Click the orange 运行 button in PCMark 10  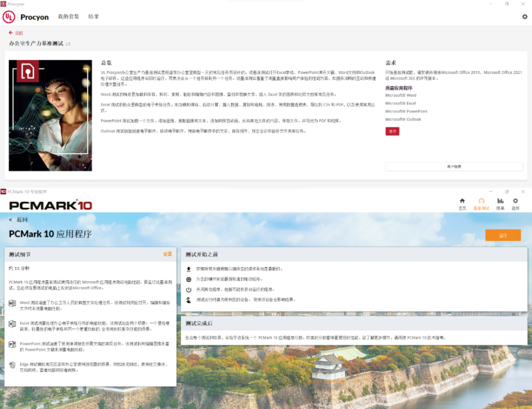click(503, 235)
